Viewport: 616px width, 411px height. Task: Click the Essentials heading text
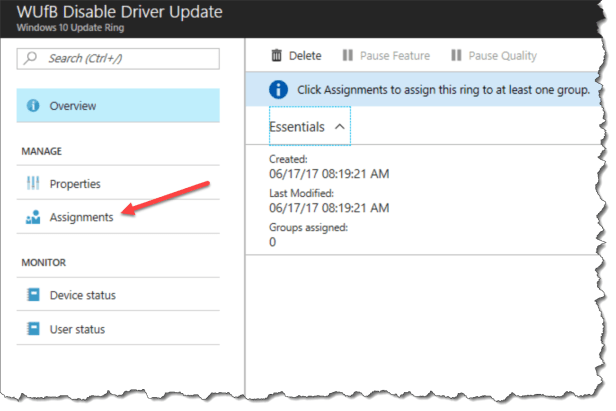pos(297,127)
